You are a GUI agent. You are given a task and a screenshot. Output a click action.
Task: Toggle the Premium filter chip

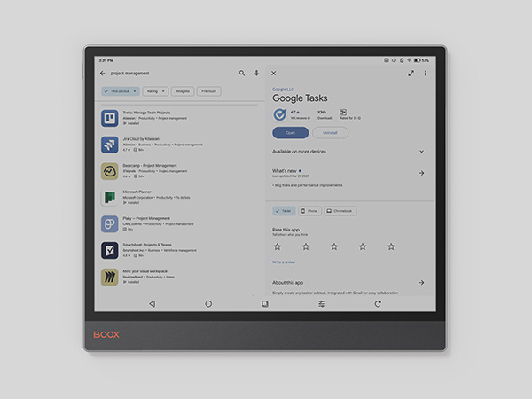click(x=208, y=91)
